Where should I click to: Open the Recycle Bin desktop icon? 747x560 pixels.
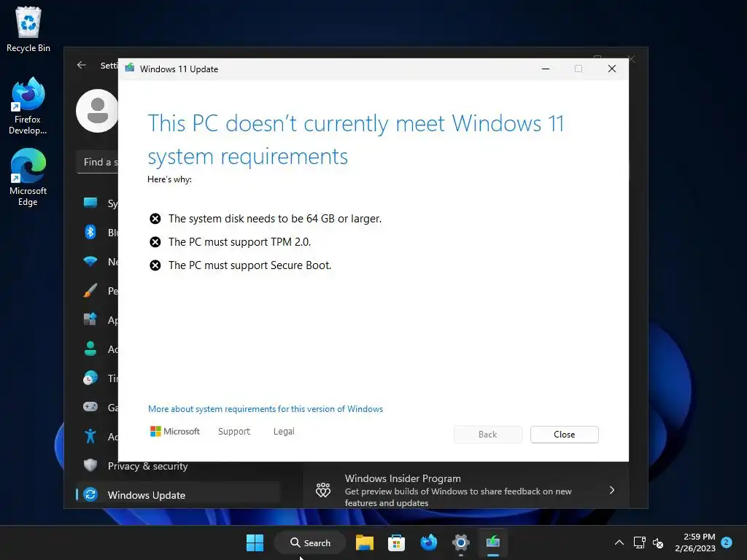pyautogui.click(x=28, y=29)
